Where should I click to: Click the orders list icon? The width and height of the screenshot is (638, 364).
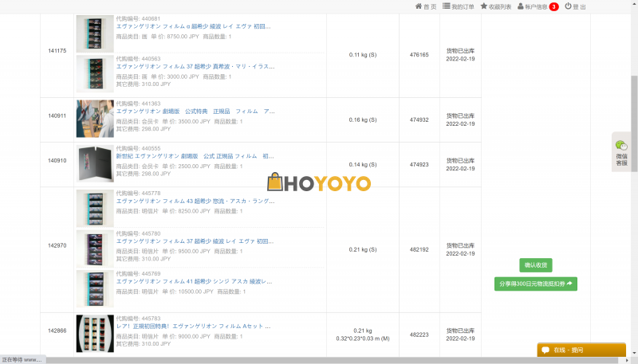point(447,6)
